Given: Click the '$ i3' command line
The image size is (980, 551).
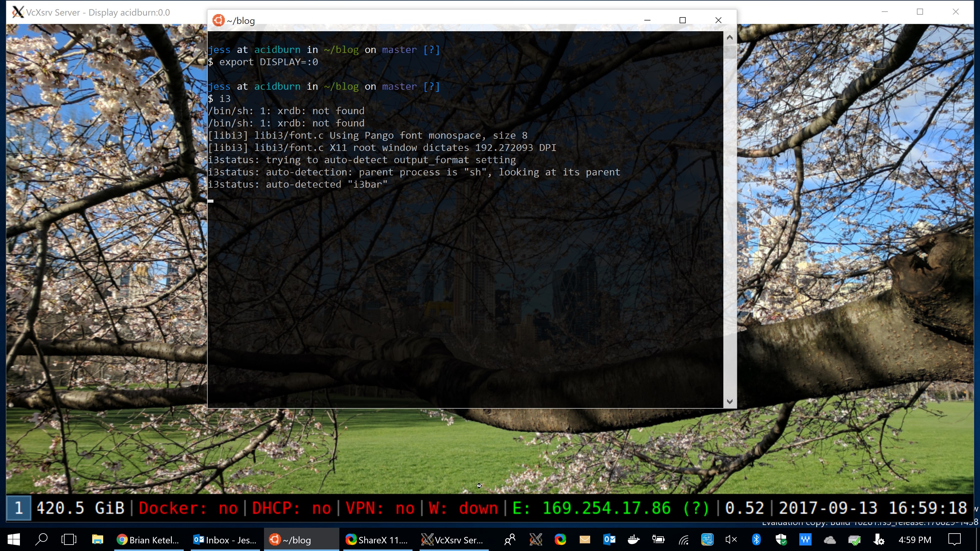Looking at the screenshot, I should (x=219, y=99).
